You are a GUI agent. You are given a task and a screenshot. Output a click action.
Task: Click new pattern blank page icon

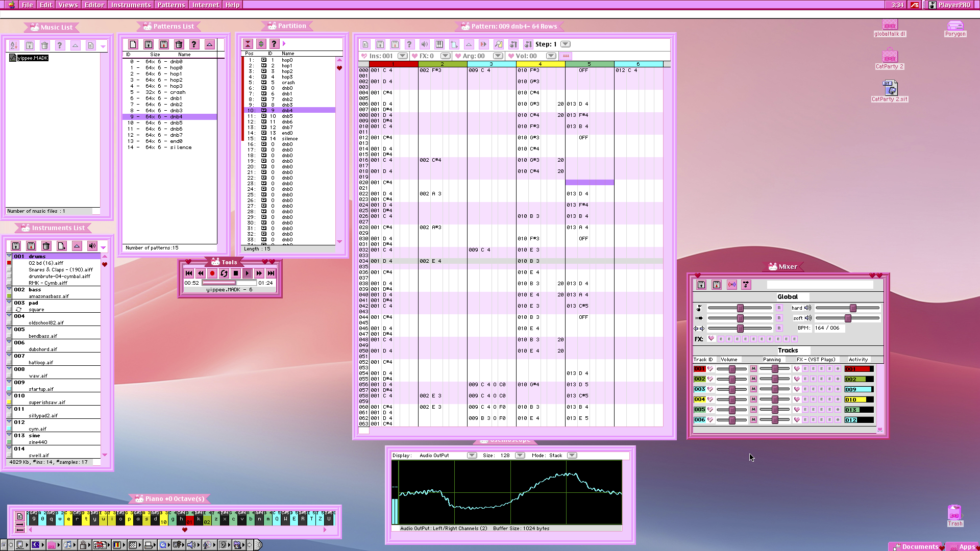point(133,44)
